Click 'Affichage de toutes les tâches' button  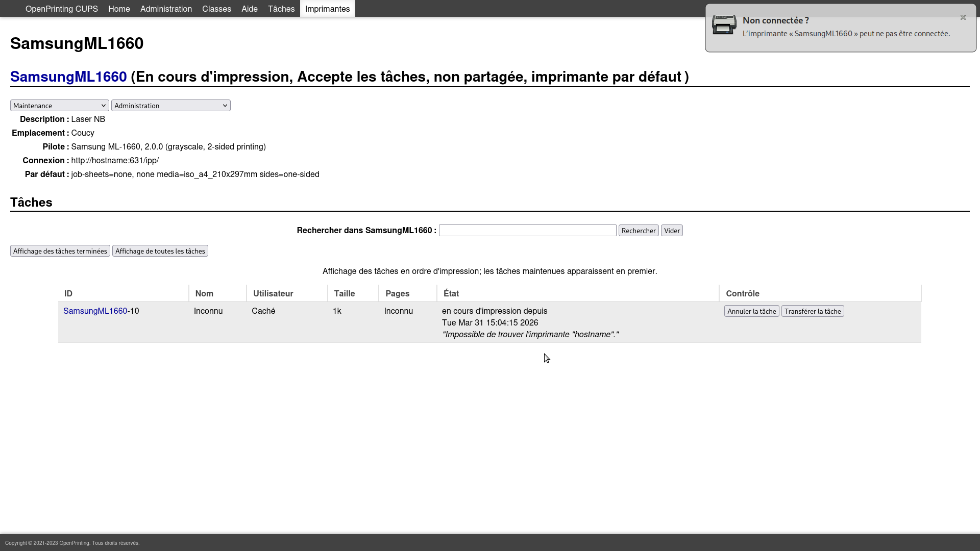[x=160, y=251]
